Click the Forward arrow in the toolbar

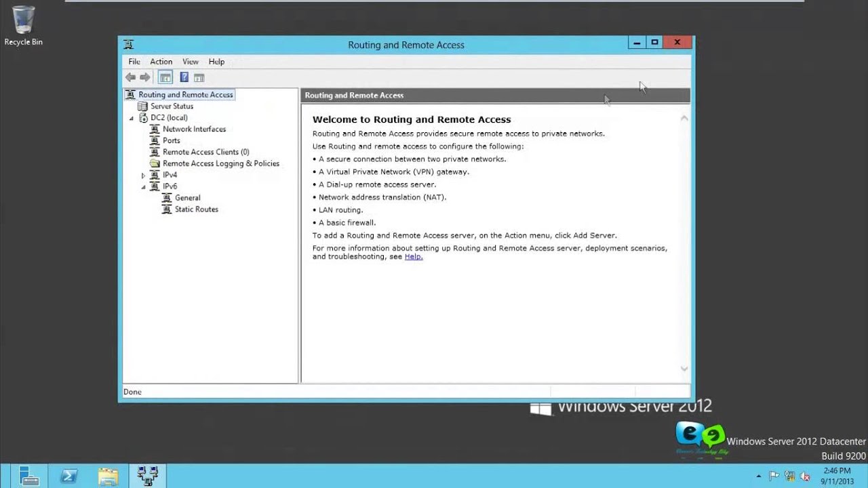(x=144, y=77)
